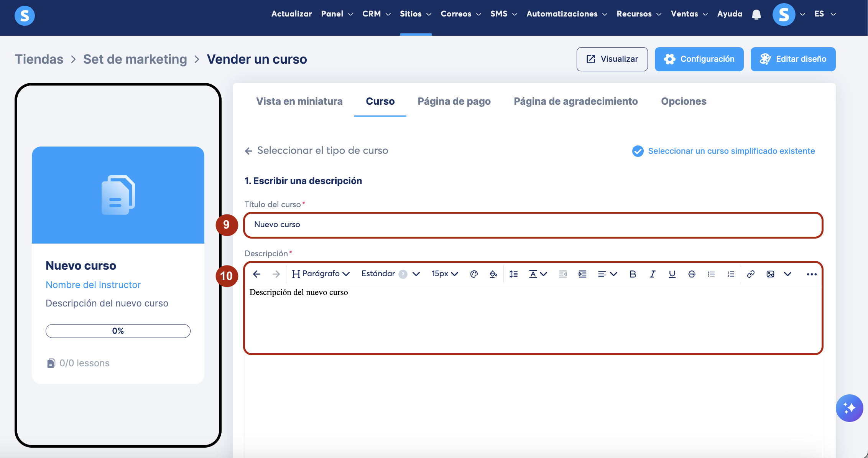
Task: Apply italic formatting in editor toolbar
Action: tap(652, 274)
